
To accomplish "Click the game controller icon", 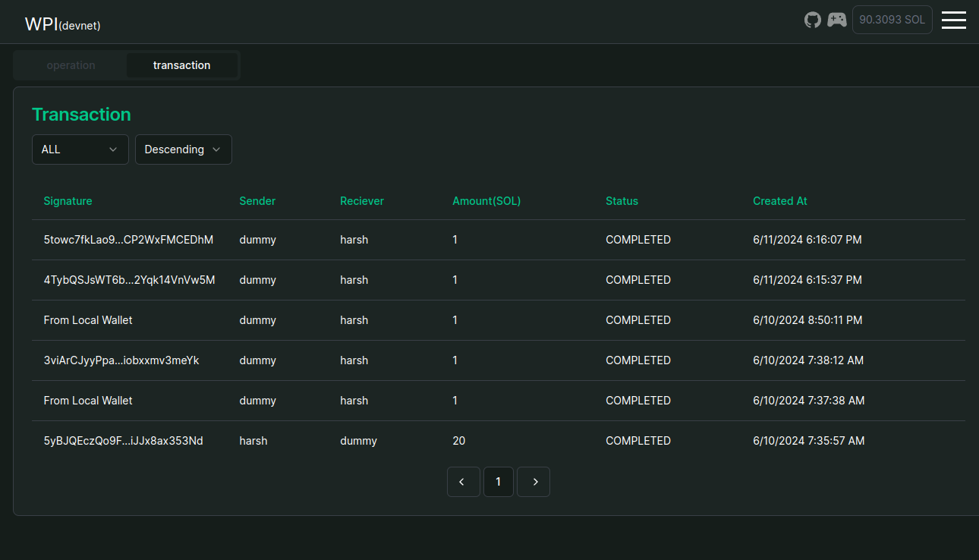I will tap(837, 20).
